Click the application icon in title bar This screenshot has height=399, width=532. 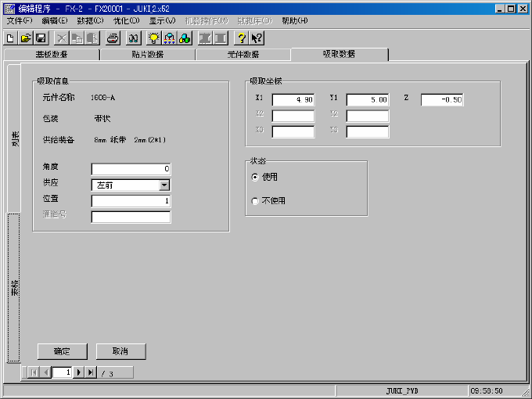(10, 9)
